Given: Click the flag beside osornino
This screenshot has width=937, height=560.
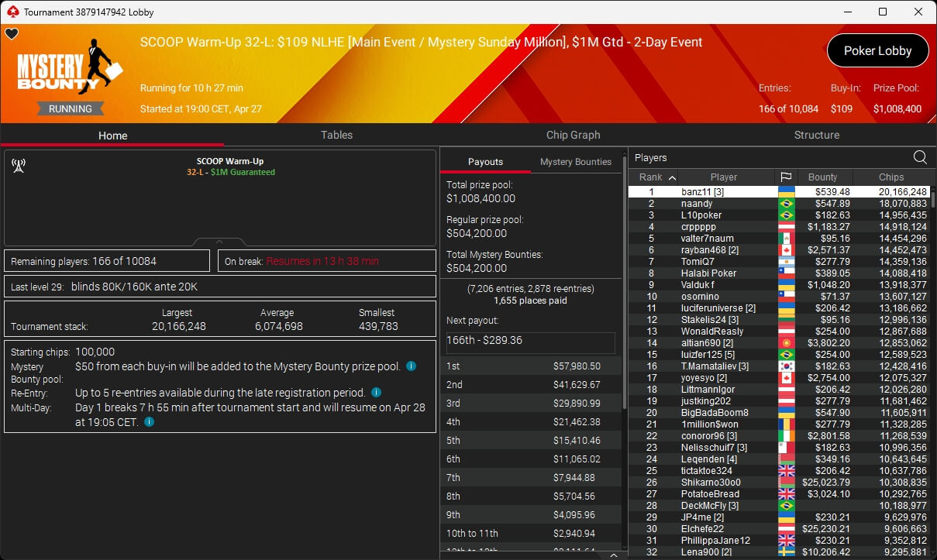Looking at the screenshot, I should tap(786, 297).
